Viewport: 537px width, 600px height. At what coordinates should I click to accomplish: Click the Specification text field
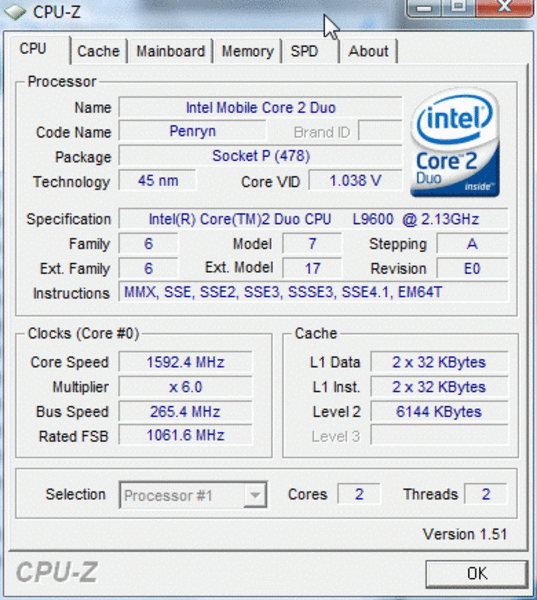[x=313, y=219]
